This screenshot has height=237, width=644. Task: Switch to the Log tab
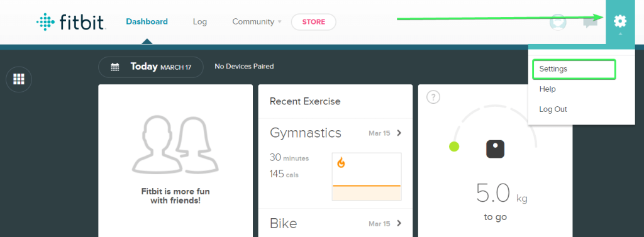[199, 22]
